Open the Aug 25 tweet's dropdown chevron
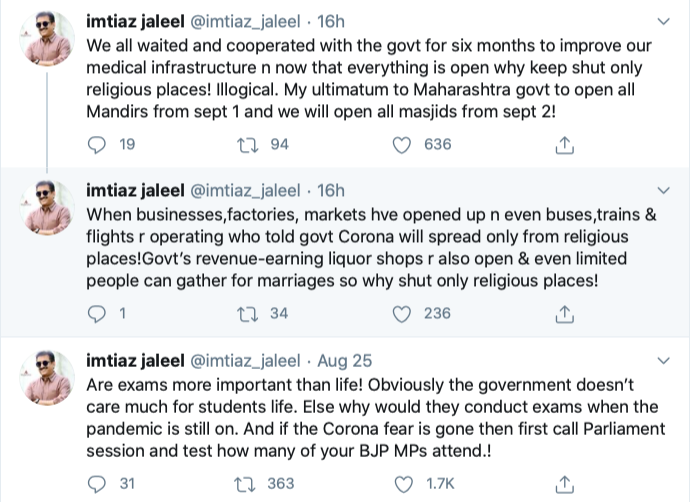 (662, 360)
